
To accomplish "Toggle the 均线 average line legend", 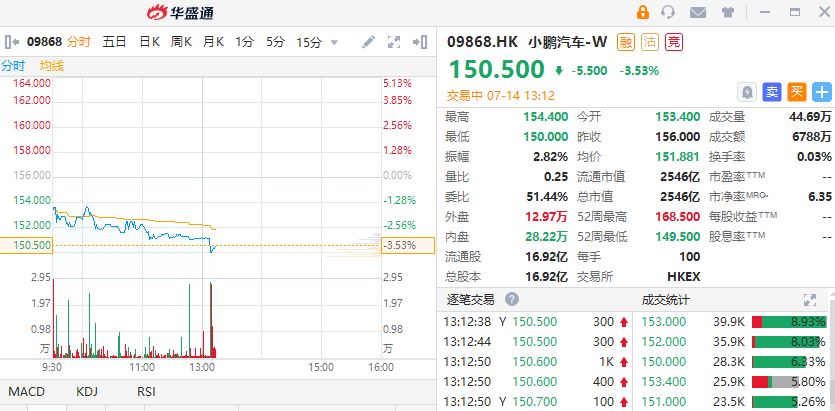I will 51,65.
